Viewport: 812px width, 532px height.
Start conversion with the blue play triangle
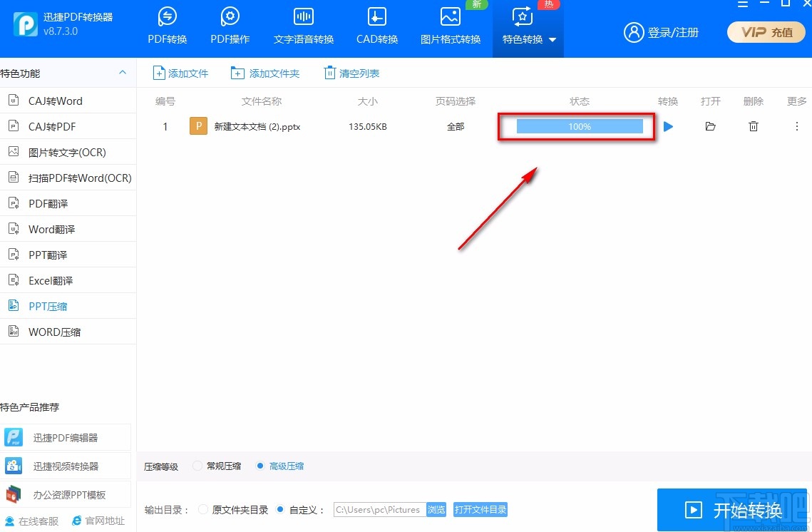(668, 126)
